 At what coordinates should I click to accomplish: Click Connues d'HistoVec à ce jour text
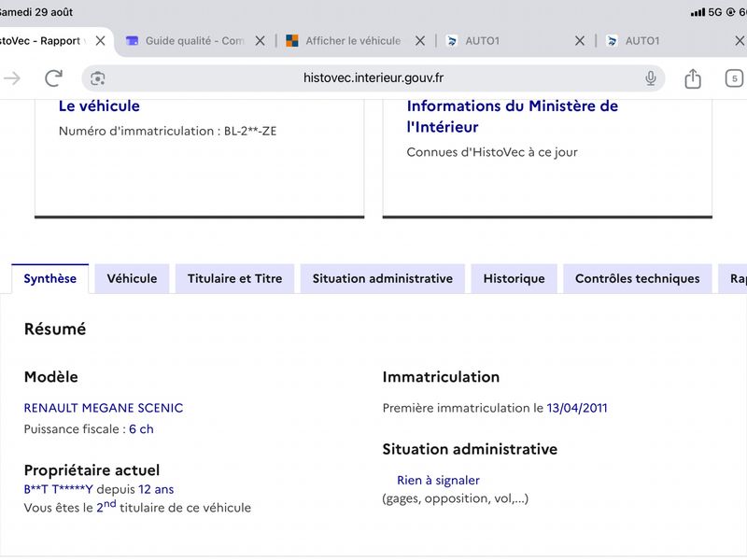492,152
